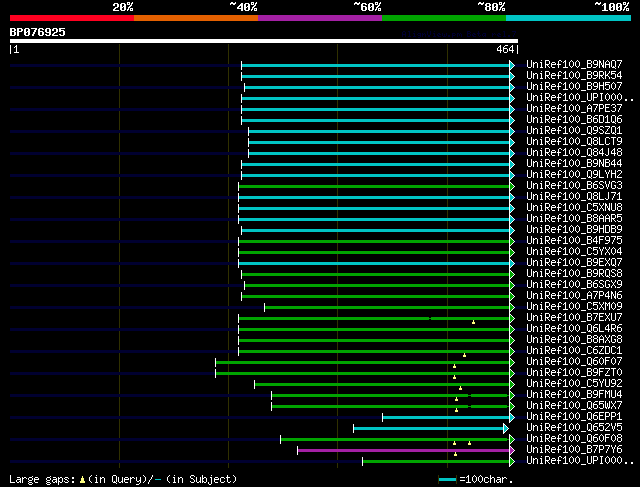
Task: Click the purple arrowhead of the UniRef100_B7P7Y6 row
Action: (x=512, y=451)
